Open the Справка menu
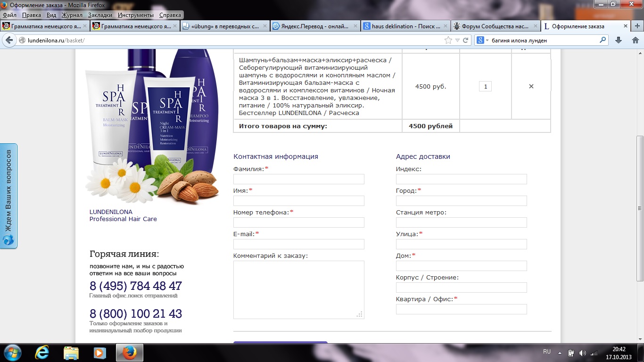The width and height of the screenshot is (644, 362). coord(170,15)
